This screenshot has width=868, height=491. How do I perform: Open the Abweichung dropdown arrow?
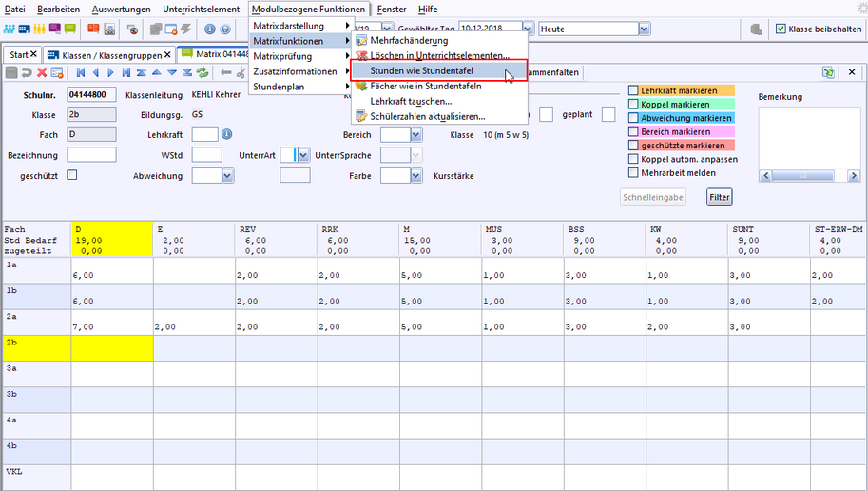pos(227,176)
